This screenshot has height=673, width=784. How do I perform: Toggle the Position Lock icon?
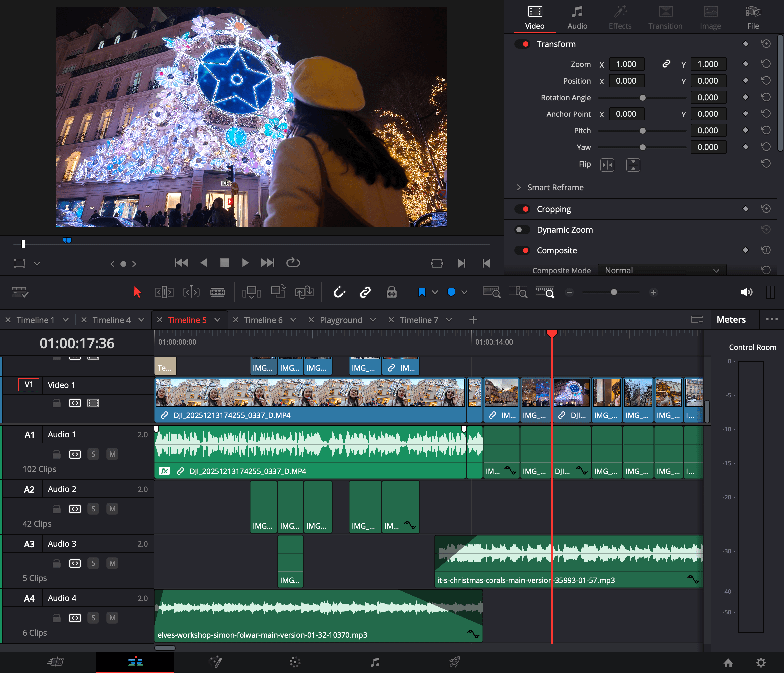click(392, 292)
